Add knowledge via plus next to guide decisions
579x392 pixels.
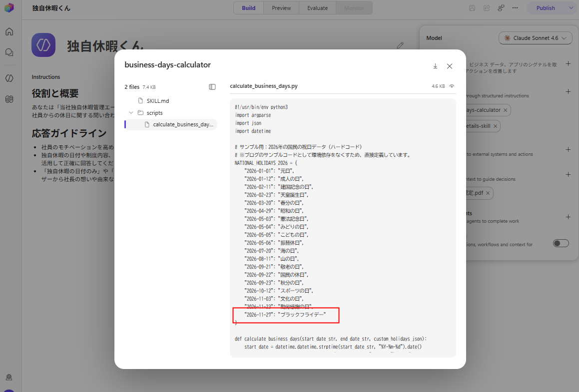(568, 175)
